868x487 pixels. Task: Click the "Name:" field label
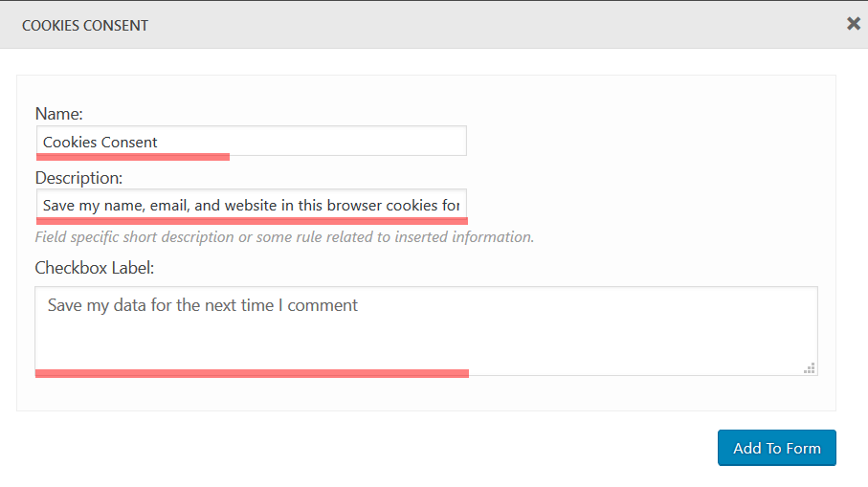[59, 114]
